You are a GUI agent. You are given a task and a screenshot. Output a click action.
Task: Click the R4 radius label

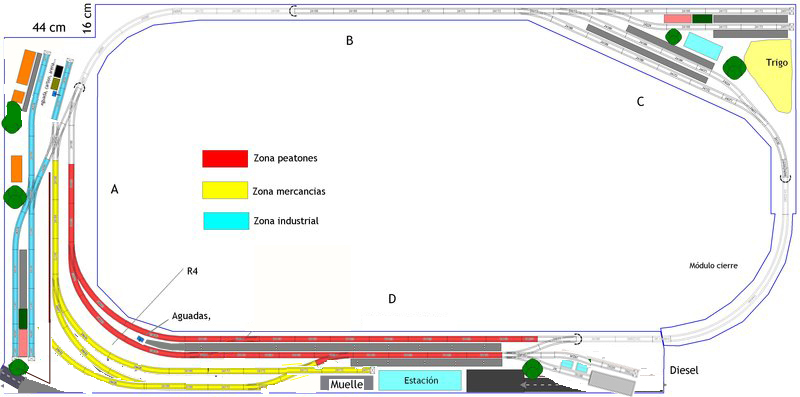click(192, 271)
